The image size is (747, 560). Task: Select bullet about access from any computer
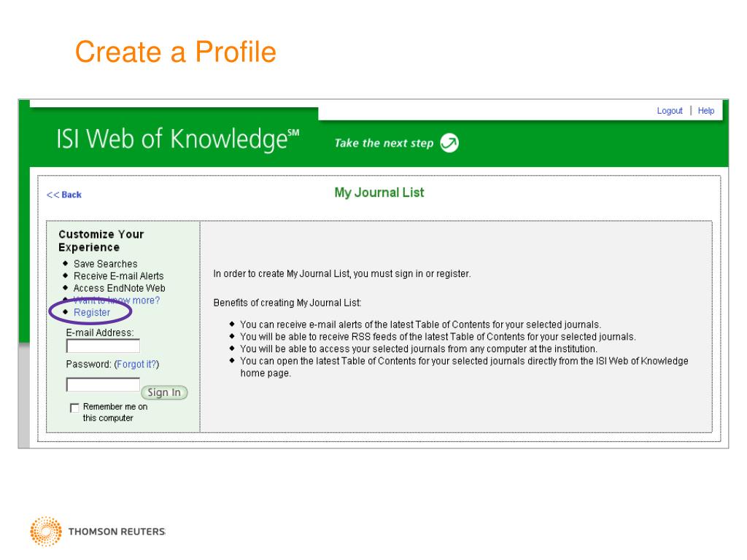point(418,349)
